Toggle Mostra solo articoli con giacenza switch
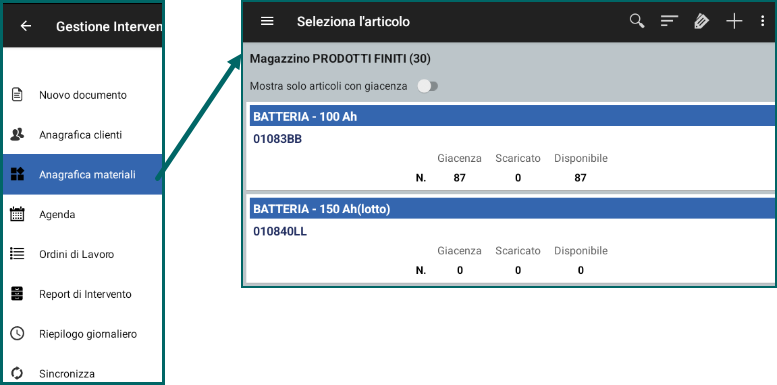The width and height of the screenshot is (777, 385). (x=428, y=86)
